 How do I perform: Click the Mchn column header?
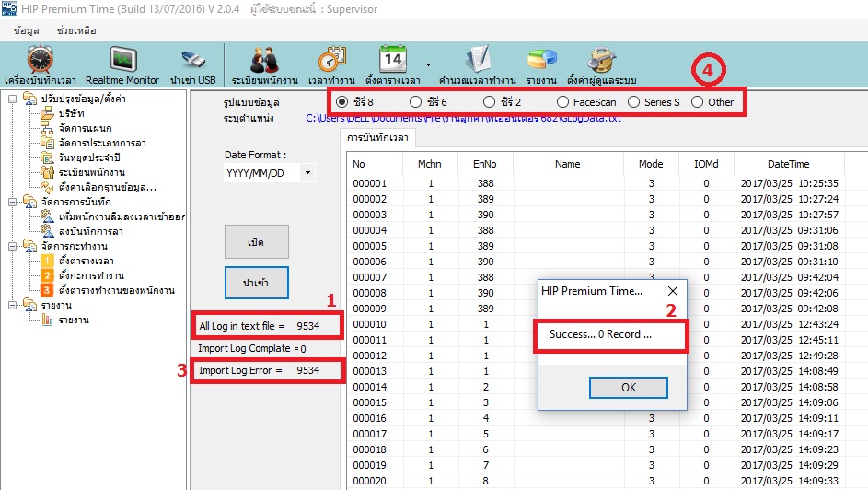[x=430, y=164]
